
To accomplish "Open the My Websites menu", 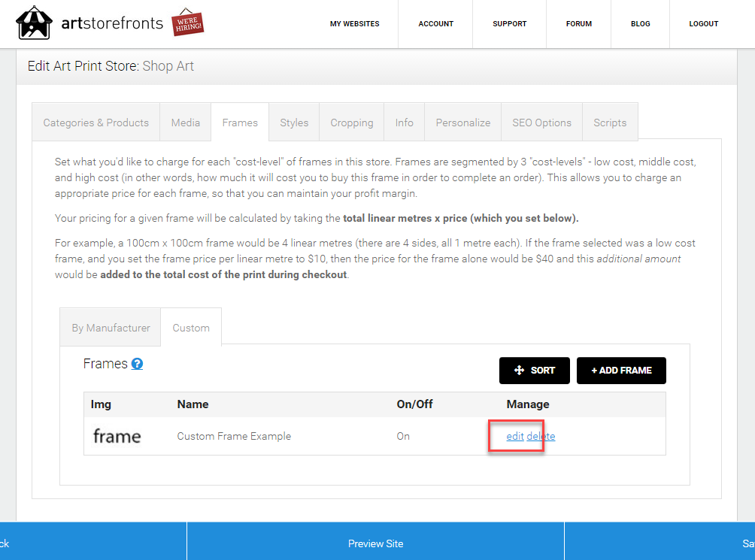I will click(x=354, y=23).
